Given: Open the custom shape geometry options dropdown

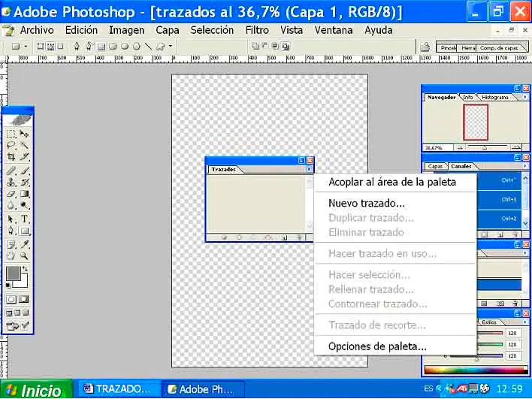Looking at the screenshot, I should (x=171, y=47).
